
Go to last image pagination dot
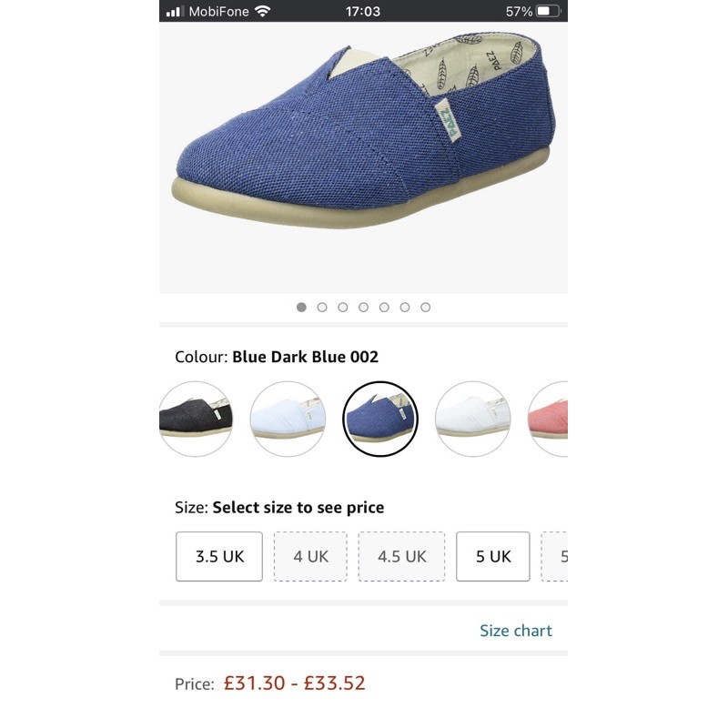(x=425, y=308)
